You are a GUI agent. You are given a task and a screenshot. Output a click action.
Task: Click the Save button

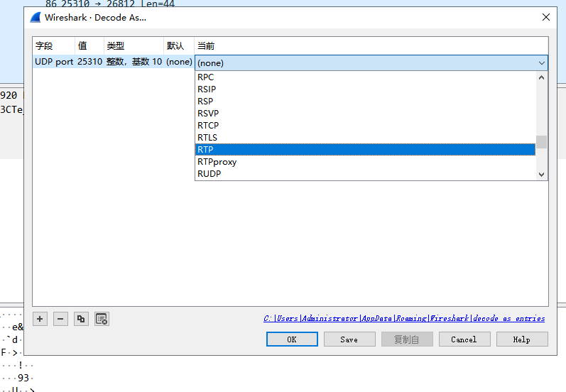click(x=349, y=339)
